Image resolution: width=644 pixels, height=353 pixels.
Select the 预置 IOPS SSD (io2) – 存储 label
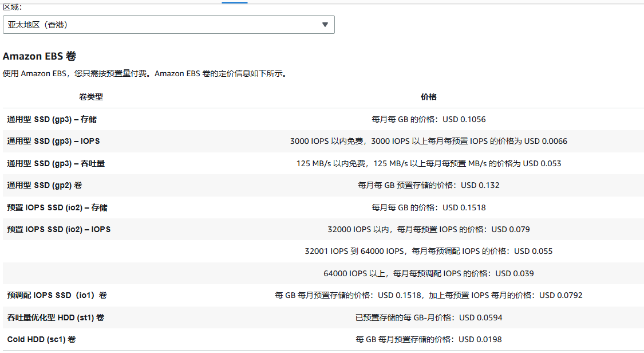[x=57, y=207]
